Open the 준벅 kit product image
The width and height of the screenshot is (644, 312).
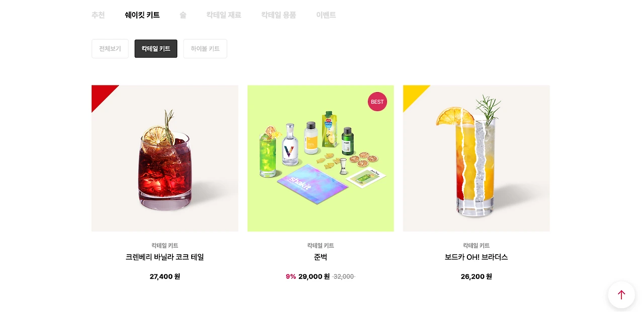[x=320, y=159]
